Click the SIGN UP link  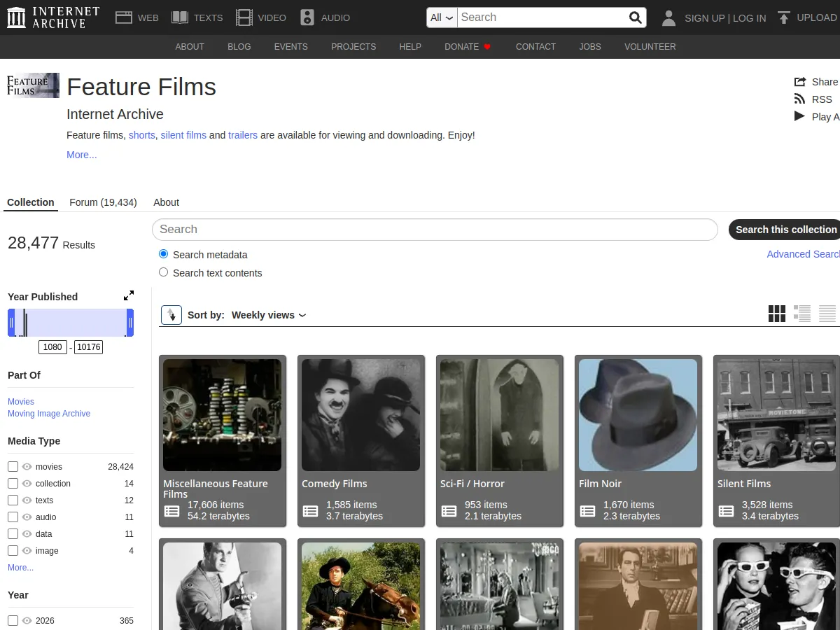pyautogui.click(x=704, y=18)
